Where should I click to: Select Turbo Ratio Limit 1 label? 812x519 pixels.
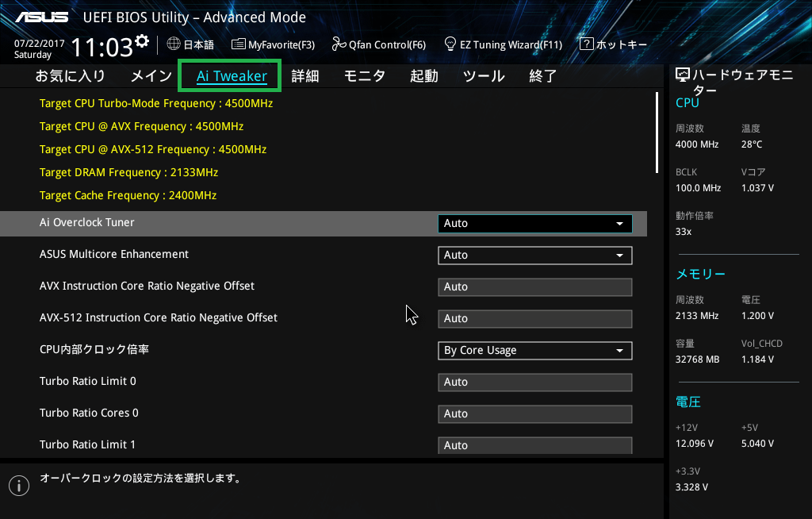pos(87,444)
